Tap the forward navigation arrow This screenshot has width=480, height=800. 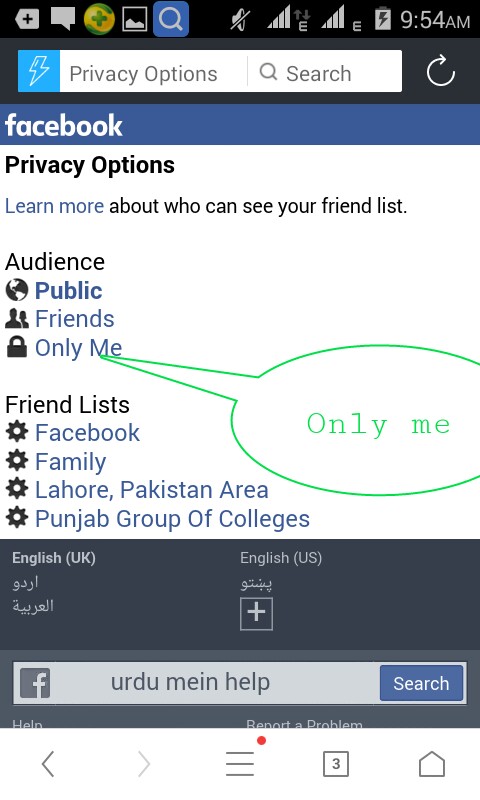click(x=144, y=764)
